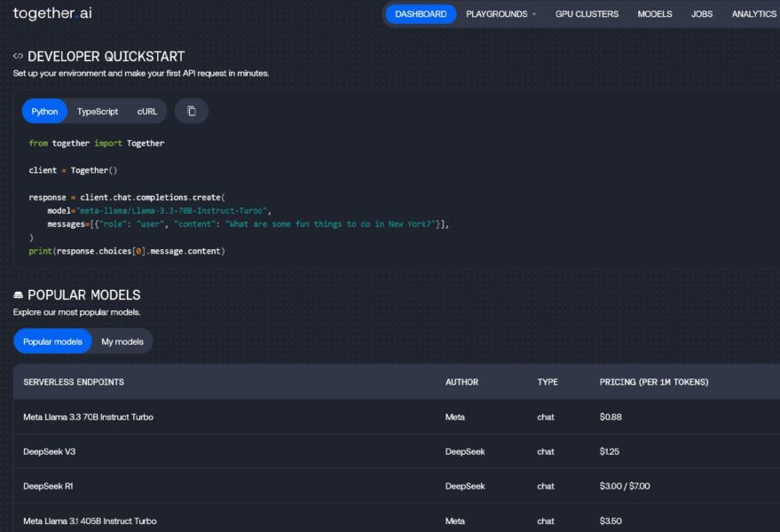
Task: Switch to the Analytics page
Action: 753,14
